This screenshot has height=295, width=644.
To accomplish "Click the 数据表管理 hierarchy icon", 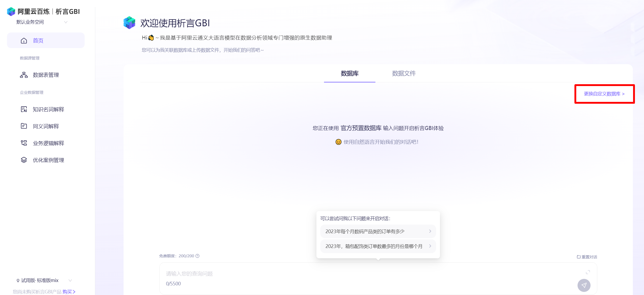I will point(24,75).
